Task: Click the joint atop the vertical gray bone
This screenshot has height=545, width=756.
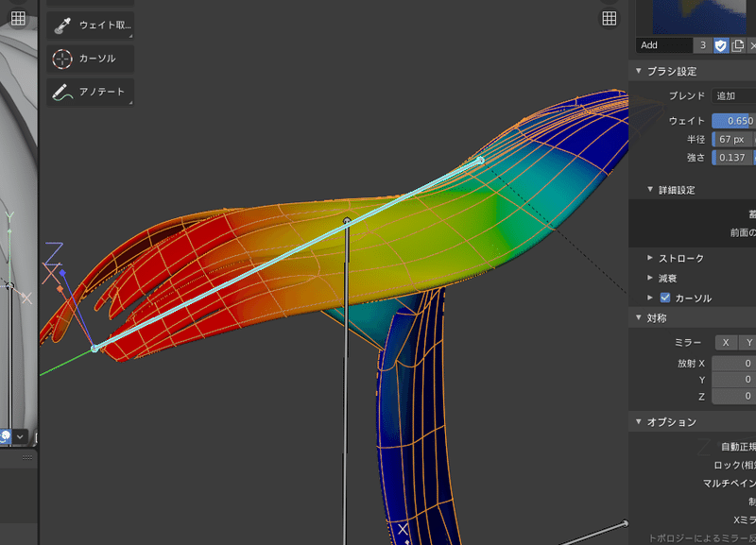Action: tap(347, 221)
